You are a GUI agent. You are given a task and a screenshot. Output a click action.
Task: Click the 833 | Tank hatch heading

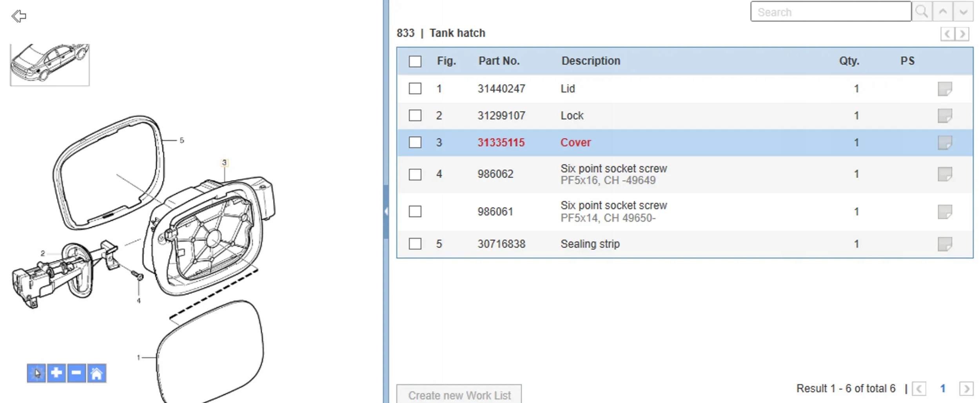(441, 33)
